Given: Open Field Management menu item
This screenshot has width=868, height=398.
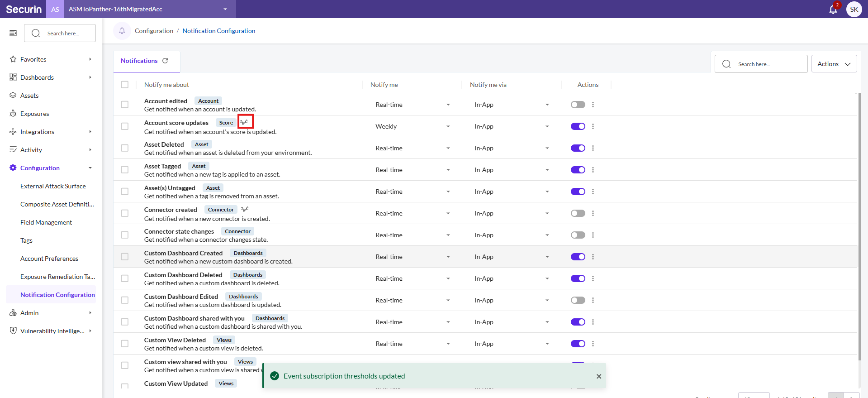Looking at the screenshot, I should (x=46, y=222).
